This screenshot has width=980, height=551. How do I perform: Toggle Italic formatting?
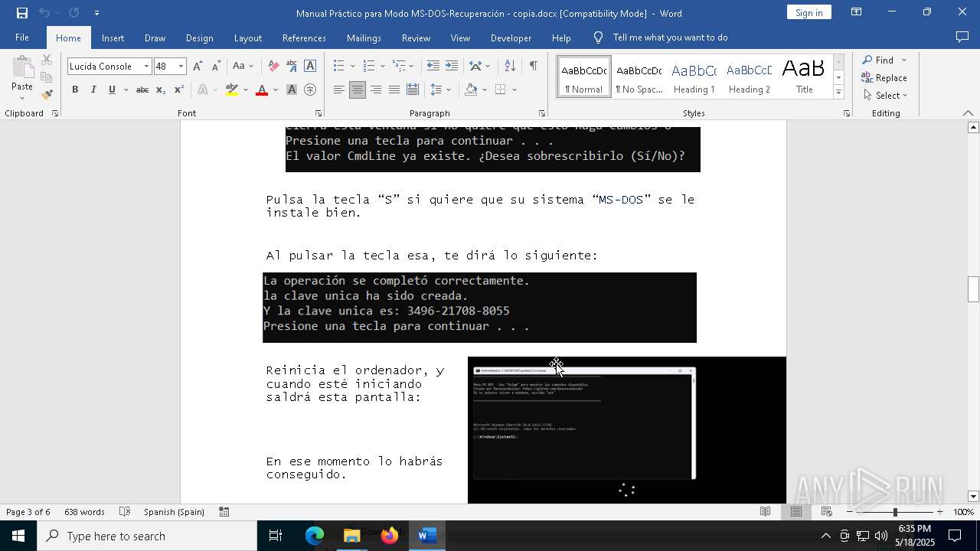pyautogui.click(x=93, y=90)
